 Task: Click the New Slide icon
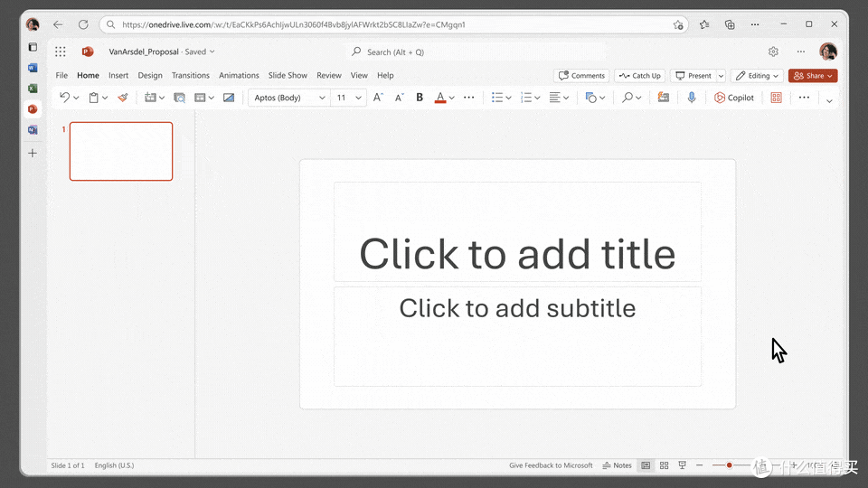pyautogui.click(x=149, y=98)
